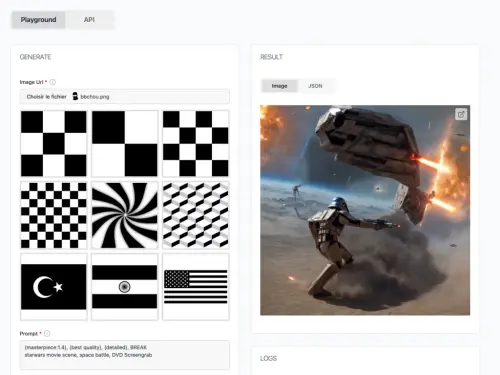This screenshot has width=500, height=375.
Task: Select the USA flag stripes thumbnail
Action: [196, 287]
